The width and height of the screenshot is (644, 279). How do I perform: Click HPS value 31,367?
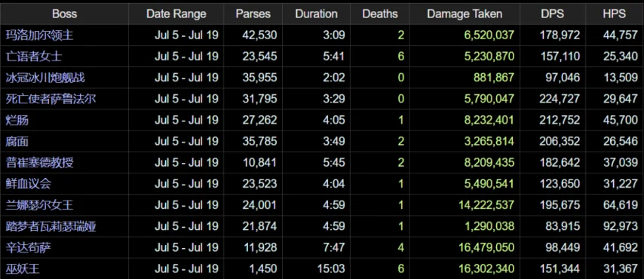point(621,269)
